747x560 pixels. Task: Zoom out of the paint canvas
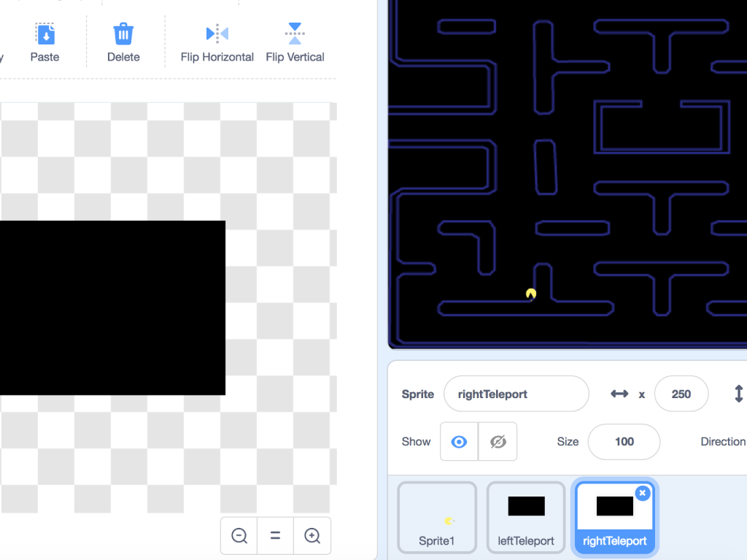tap(239, 536)
